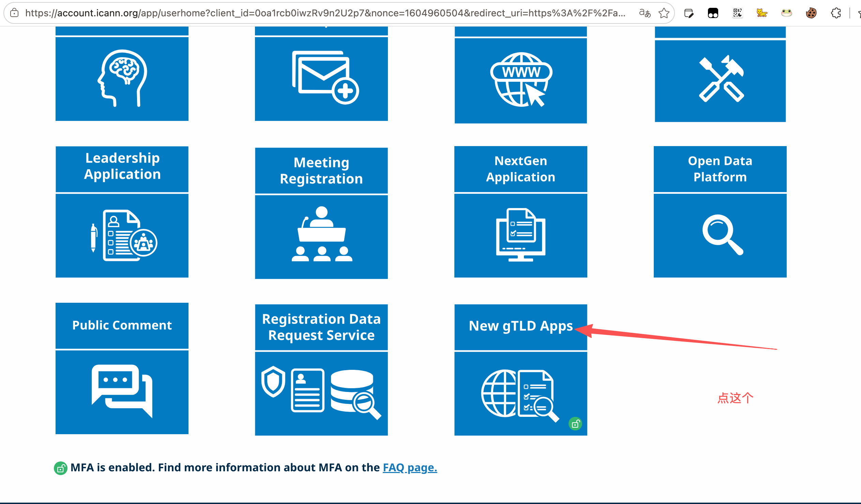Select the New gTLD Apps title
This screenshot has width=861, height=504.
point(521,327)
